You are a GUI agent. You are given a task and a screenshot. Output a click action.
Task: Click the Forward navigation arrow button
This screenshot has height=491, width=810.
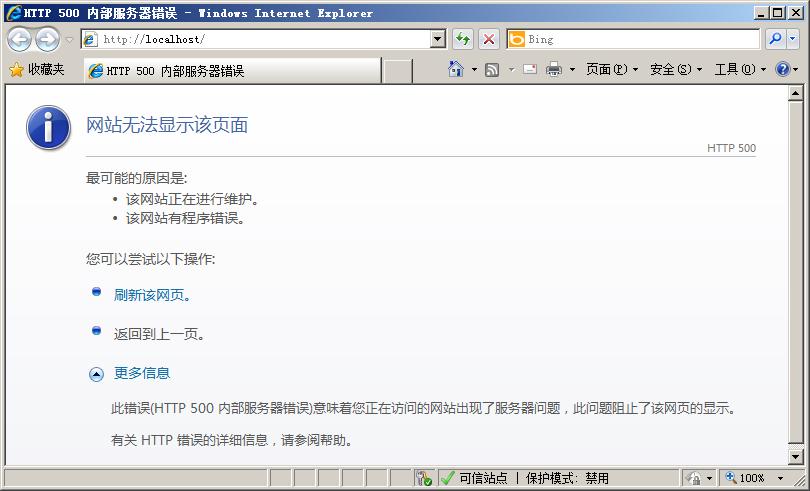pos(48,39)
